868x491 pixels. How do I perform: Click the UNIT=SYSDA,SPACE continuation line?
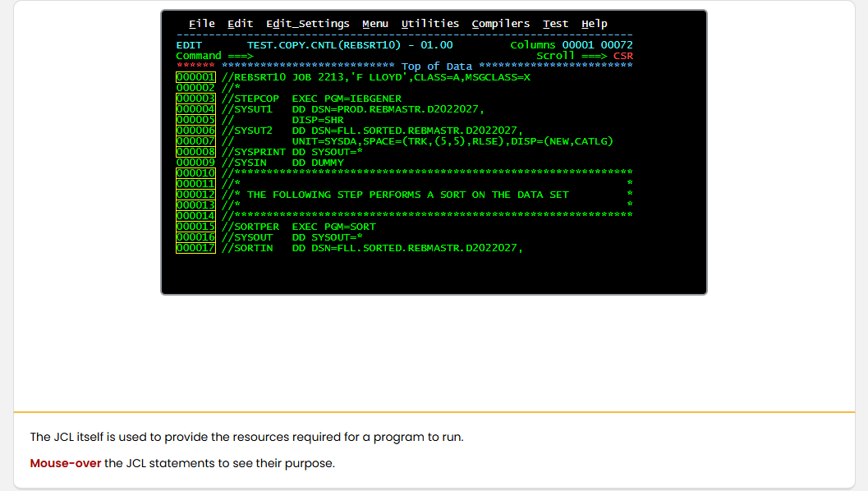417,141
